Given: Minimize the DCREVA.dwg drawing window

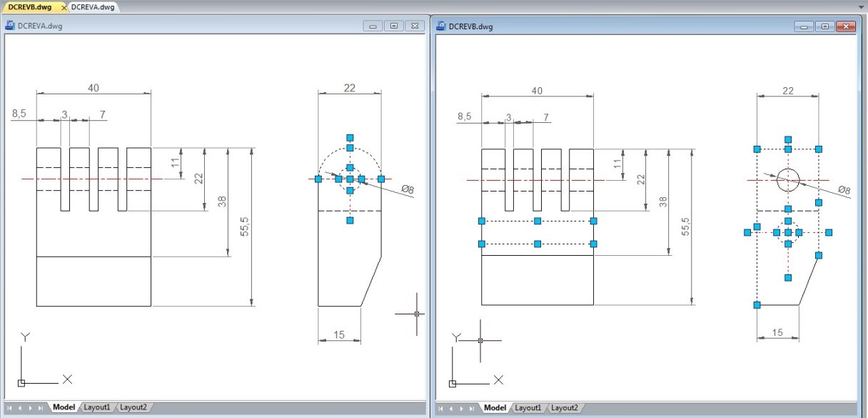Looking at the screenshot, I should click(x=373, y=26).
